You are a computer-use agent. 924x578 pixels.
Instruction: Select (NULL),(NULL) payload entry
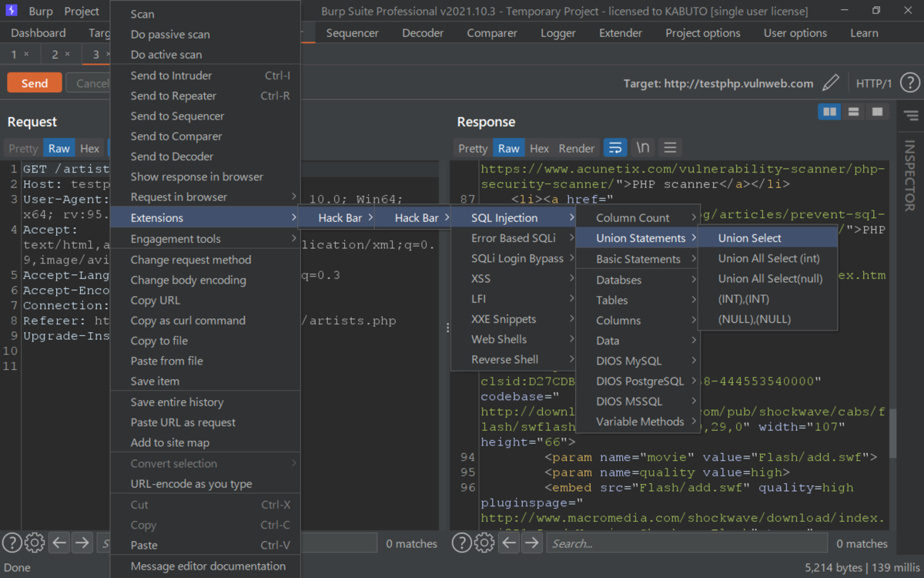pos(768,319)
